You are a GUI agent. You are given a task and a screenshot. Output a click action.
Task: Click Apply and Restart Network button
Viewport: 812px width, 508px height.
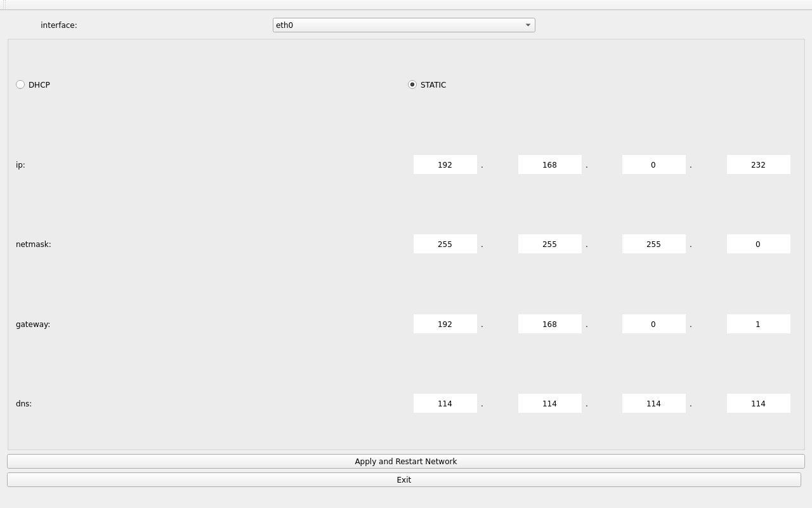coord(405,462)
